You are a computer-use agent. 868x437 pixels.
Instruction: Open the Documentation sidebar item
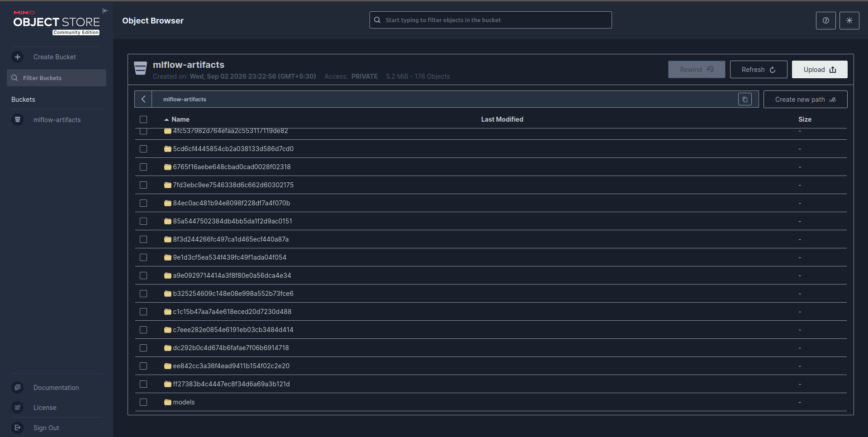coord(56,388)
